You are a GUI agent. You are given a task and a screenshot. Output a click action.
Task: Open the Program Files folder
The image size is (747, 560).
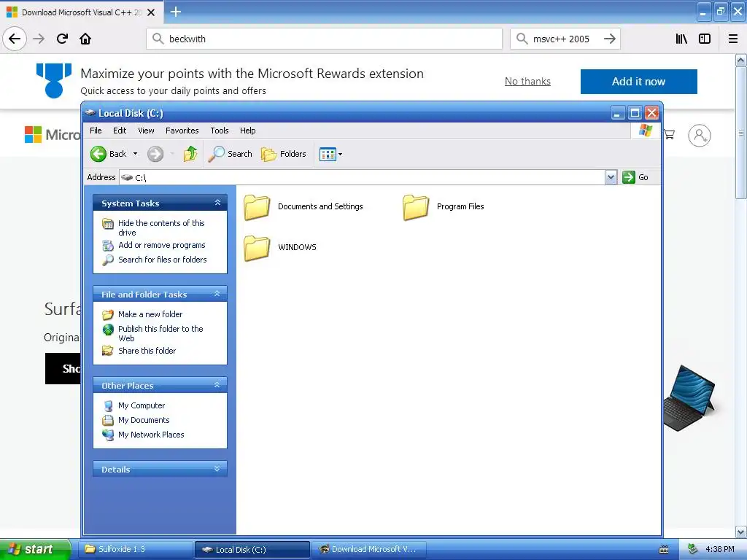click(x=444, y=206)
